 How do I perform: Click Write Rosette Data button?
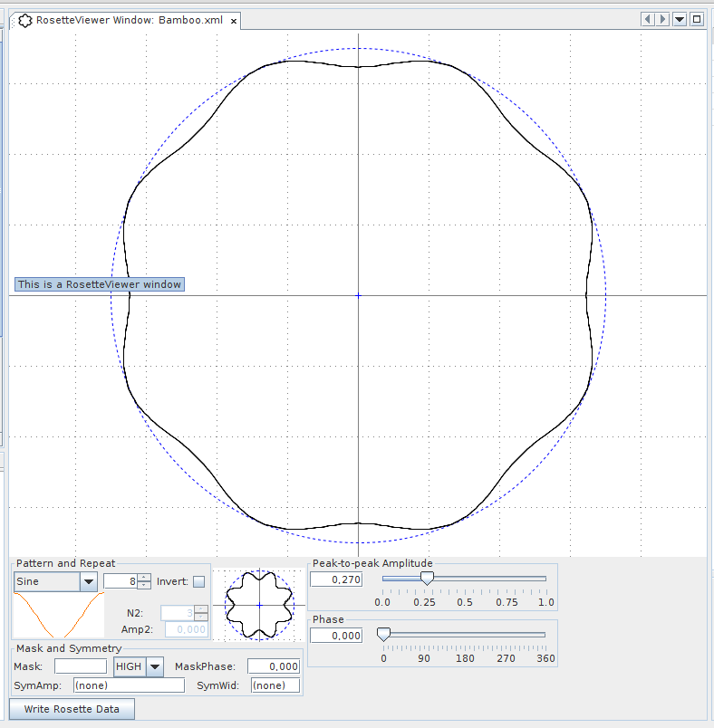[72, 709]
